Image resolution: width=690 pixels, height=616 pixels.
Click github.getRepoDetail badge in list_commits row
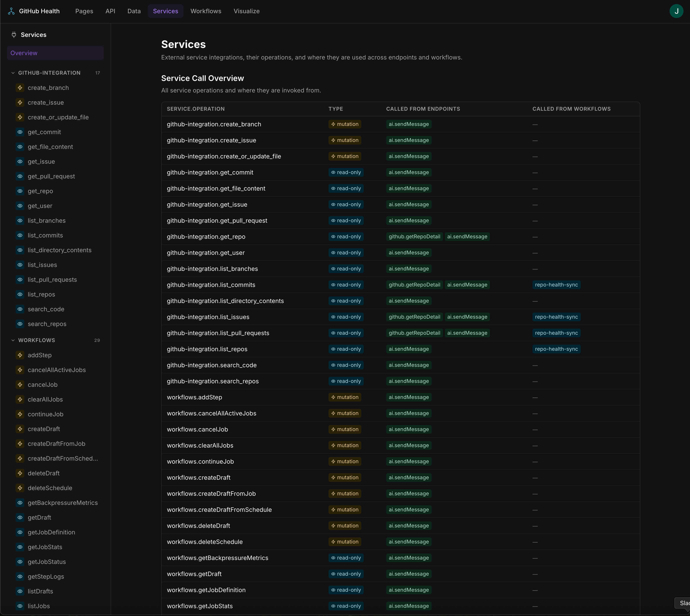point(414,285)
